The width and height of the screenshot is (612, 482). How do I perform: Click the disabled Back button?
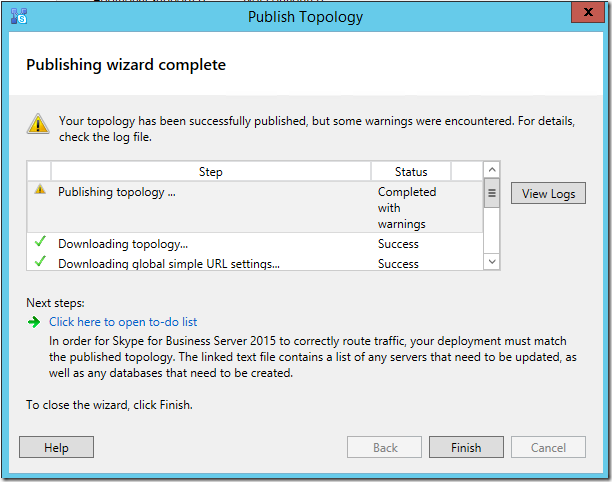384,447
